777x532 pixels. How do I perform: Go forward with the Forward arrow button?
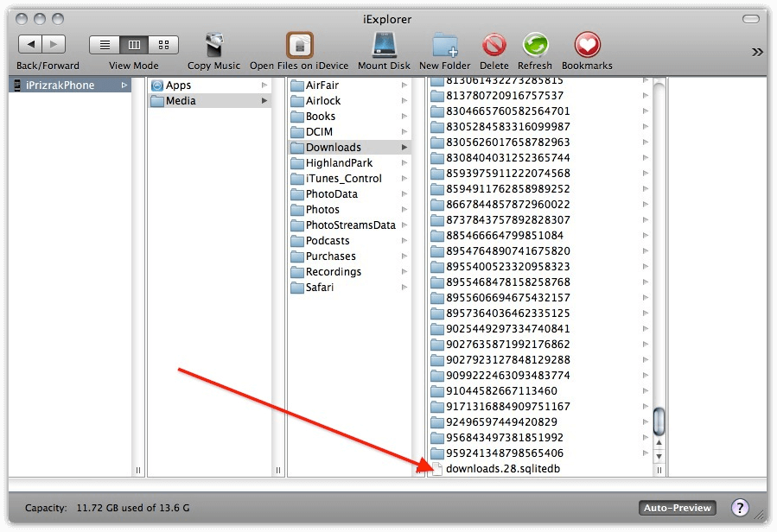coord(54,44)
